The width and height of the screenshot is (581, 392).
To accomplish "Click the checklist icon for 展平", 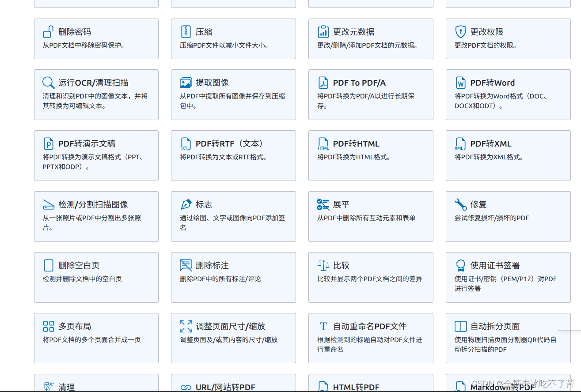I will coord(323,204).
